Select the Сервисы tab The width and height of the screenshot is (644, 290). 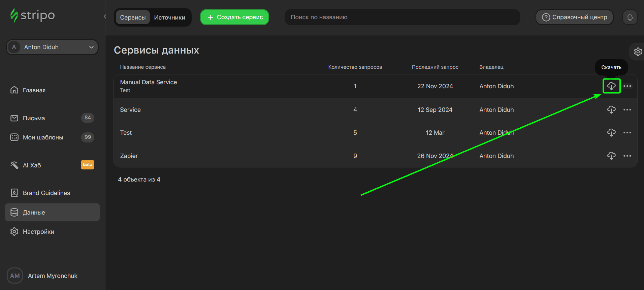[x=133, y=18]
